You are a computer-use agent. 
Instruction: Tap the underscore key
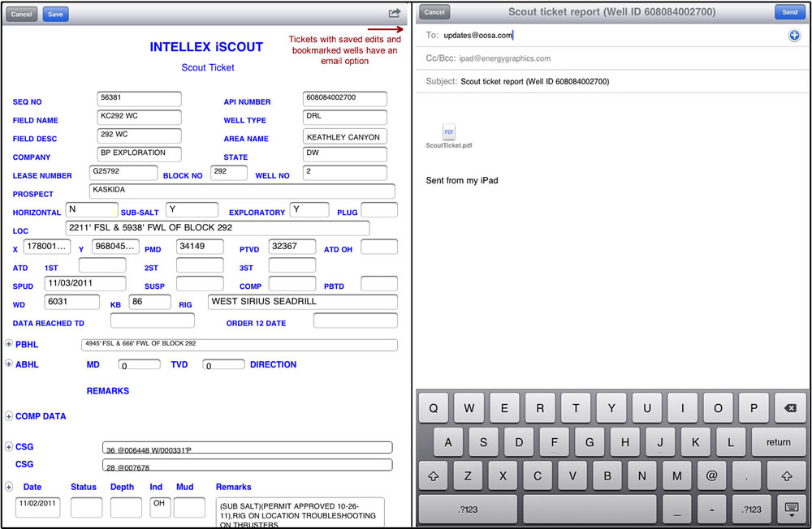(x=677, y=510)
